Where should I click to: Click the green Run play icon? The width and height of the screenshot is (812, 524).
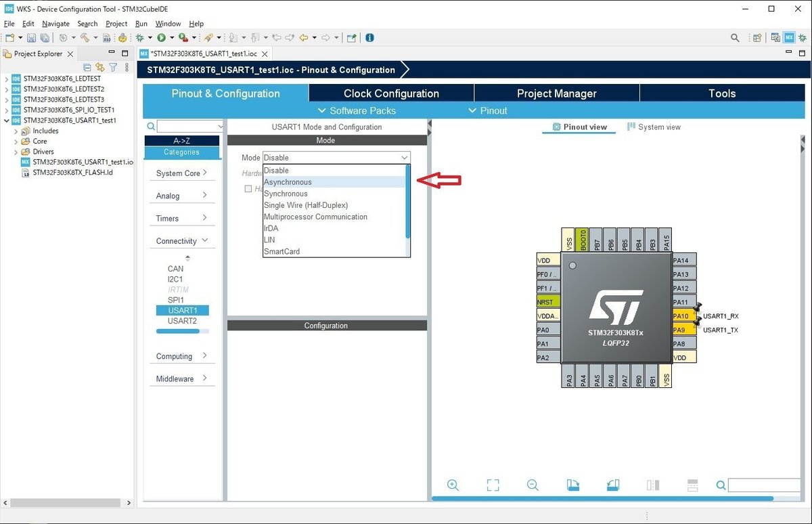(162, 38)
